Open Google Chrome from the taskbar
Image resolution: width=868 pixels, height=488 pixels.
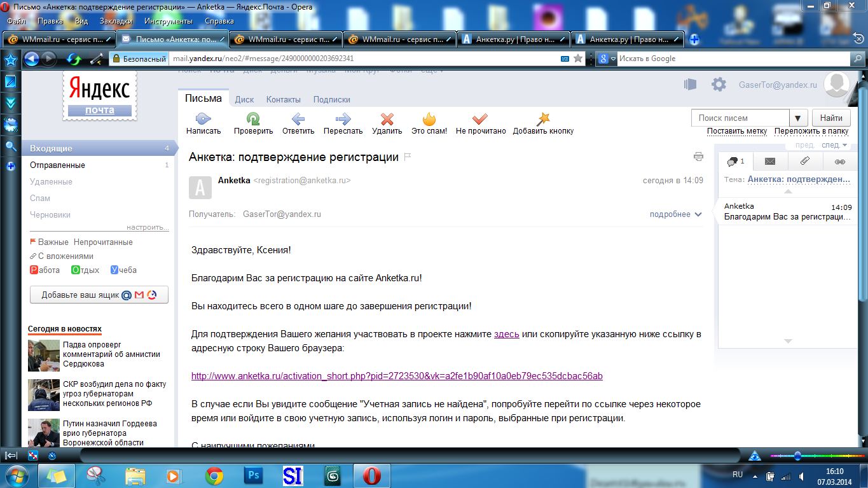[214, 476]
